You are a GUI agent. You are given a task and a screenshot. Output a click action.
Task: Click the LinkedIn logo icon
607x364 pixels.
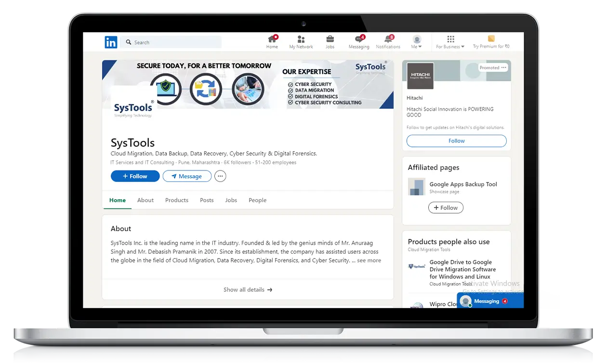(111, 42)
